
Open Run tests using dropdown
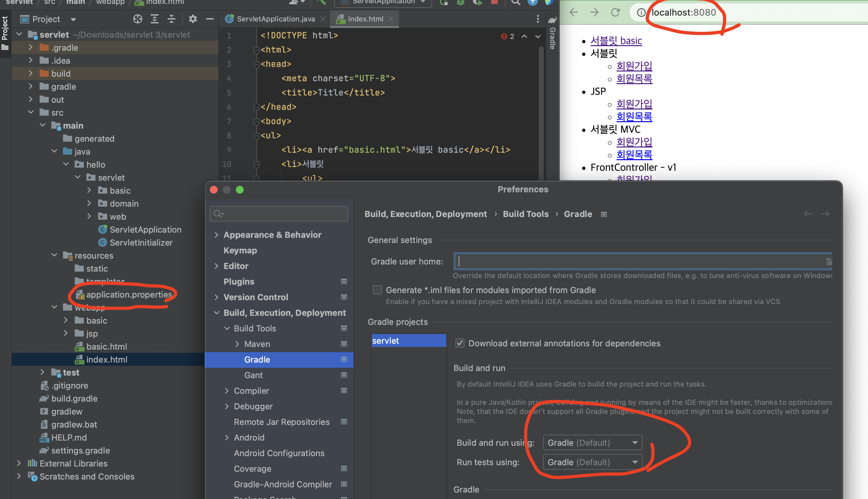click(592, 462)
